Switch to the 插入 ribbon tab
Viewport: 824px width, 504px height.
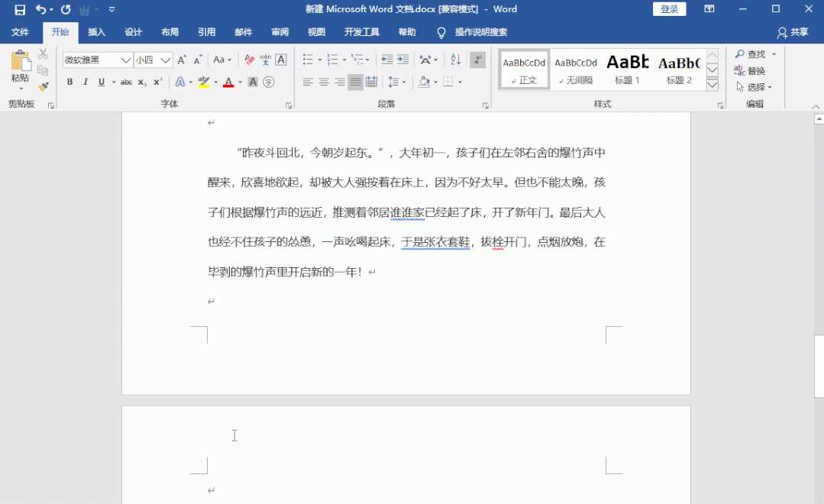coord(96,32)
